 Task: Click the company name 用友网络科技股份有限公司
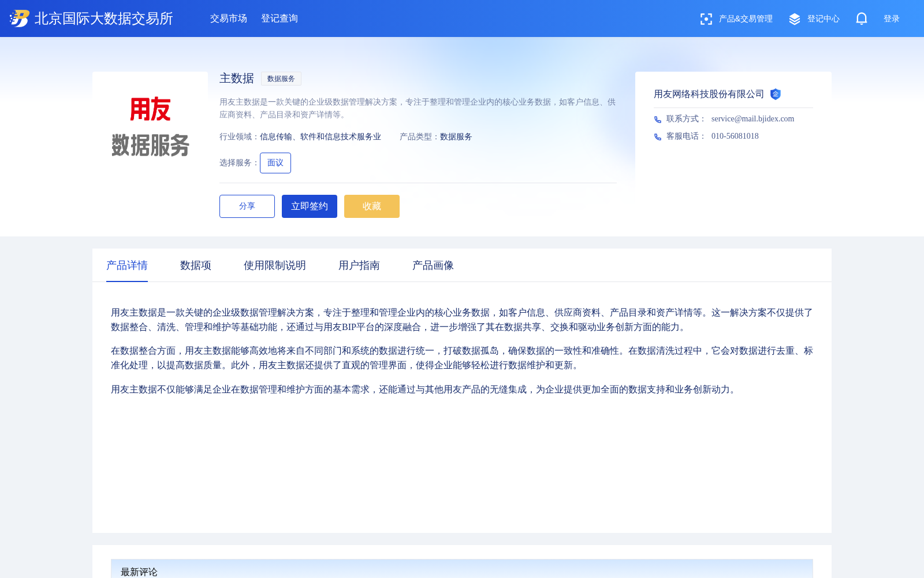[x=709, y=94]
